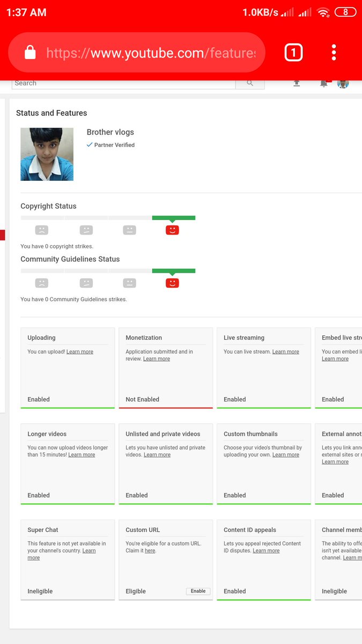
Task: Click 'Enabled' status in Live streaming card
Action: tap(235, 399)
